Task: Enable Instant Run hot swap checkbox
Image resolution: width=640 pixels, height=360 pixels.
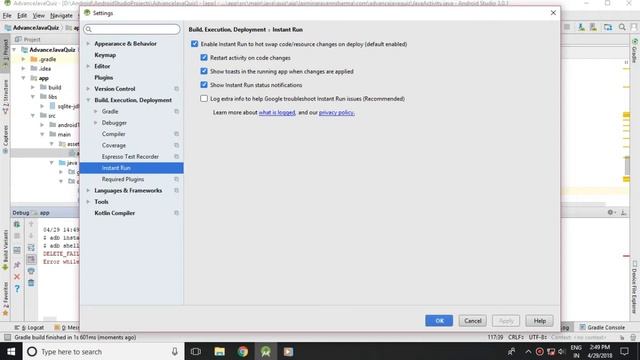Action: (x=195, y=44)
